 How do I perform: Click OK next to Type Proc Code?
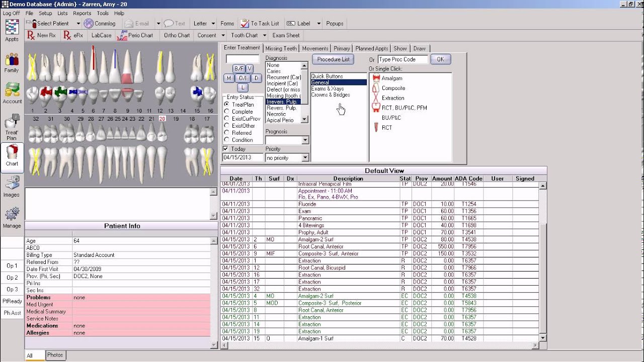click(x=441, y=59)
